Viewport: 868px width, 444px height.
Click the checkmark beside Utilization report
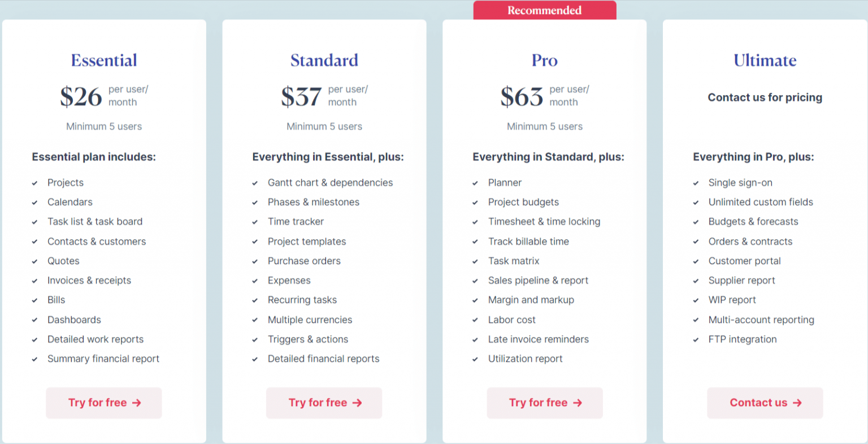(475, 359)
